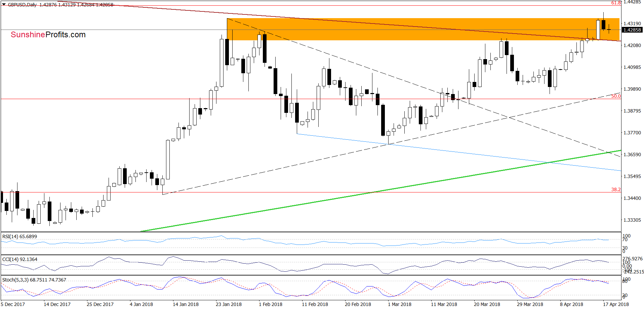Click the 5 Dec 2017 date label

tap(13, 304)
